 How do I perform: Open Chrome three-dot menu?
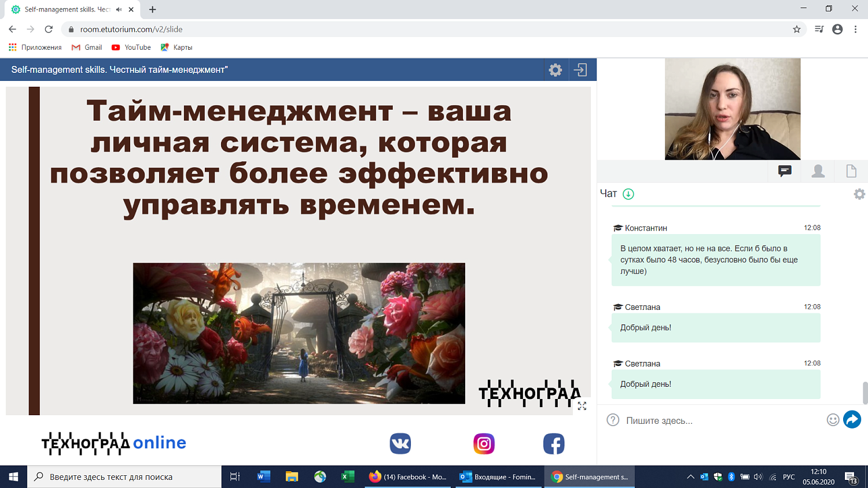pyautogui.click(x=855, y=29)
